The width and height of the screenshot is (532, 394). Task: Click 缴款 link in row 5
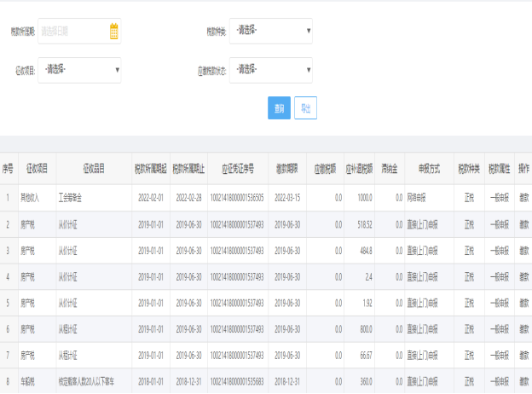pos(523,303)
